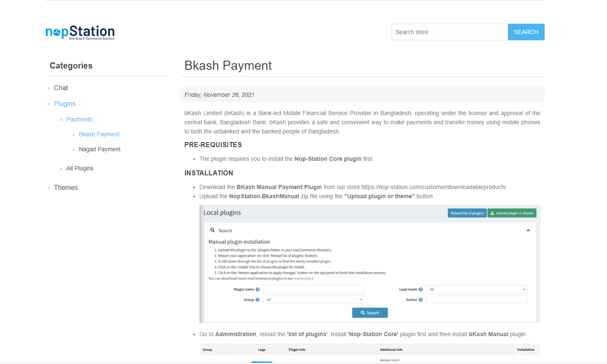Open the Payments subcategory
Viewport: 607px width, 364px height.
click(x=79, y=119)
